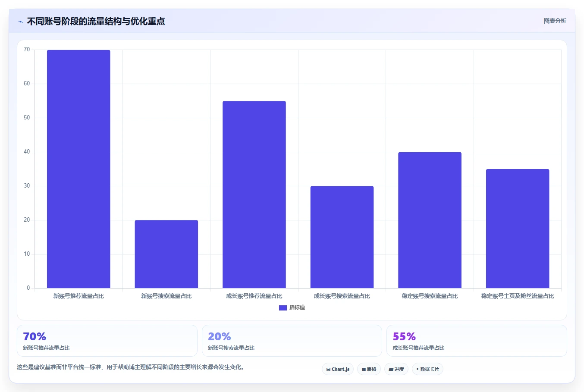This screenshot has height=392, width=584.
Task: Click the y-axis value 40
Action: point(27,152)
